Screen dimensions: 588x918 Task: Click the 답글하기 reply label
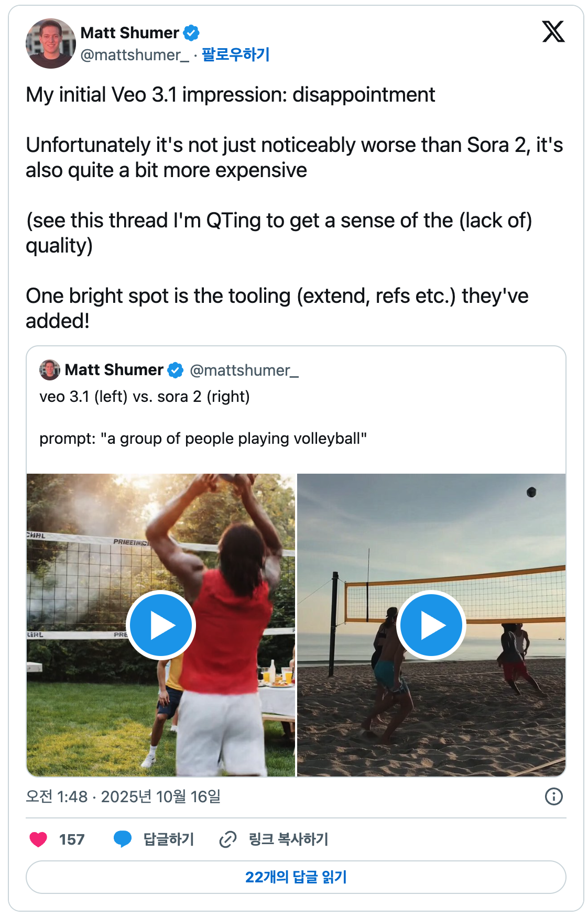169,839
